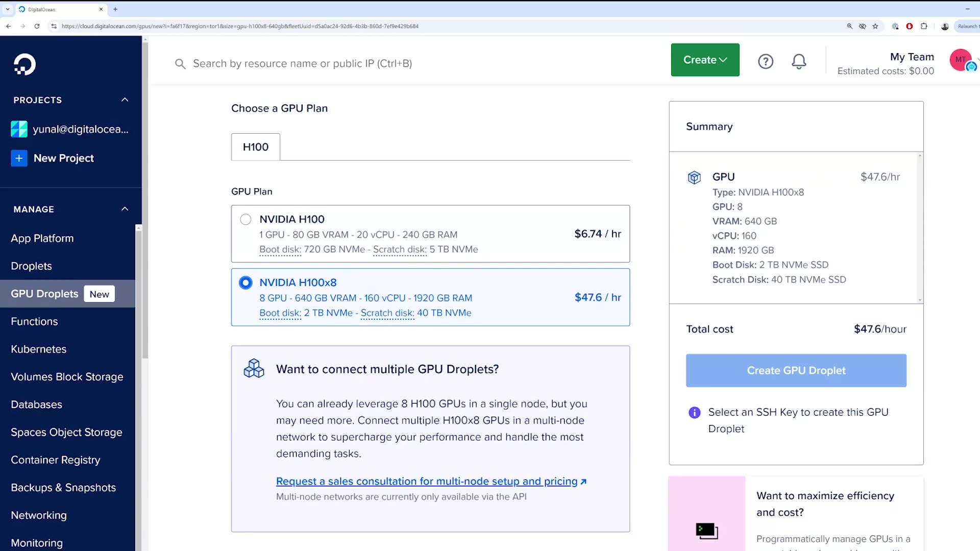Click the DigitalOcean logo in the sidebar
980x551 pixels.
click(24, 64)
